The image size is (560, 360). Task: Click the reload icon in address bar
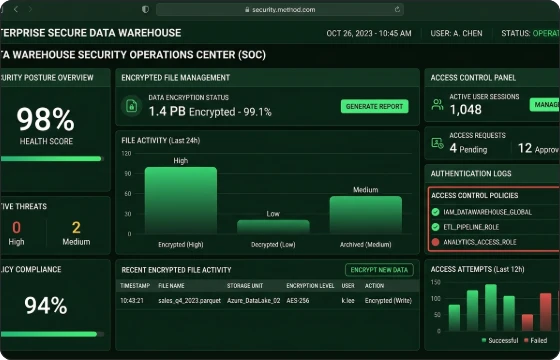pos(397,9)
